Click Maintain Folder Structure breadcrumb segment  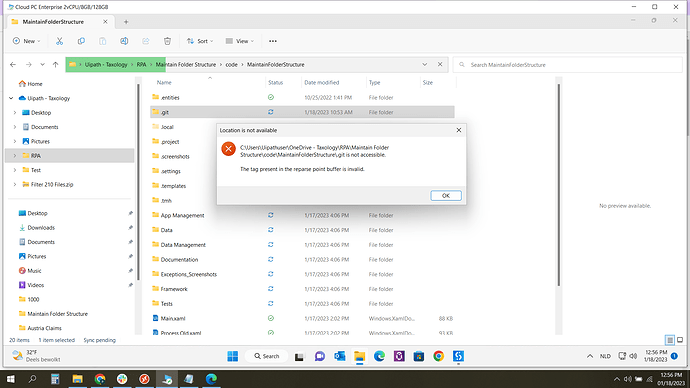click(x=186, y=65)
